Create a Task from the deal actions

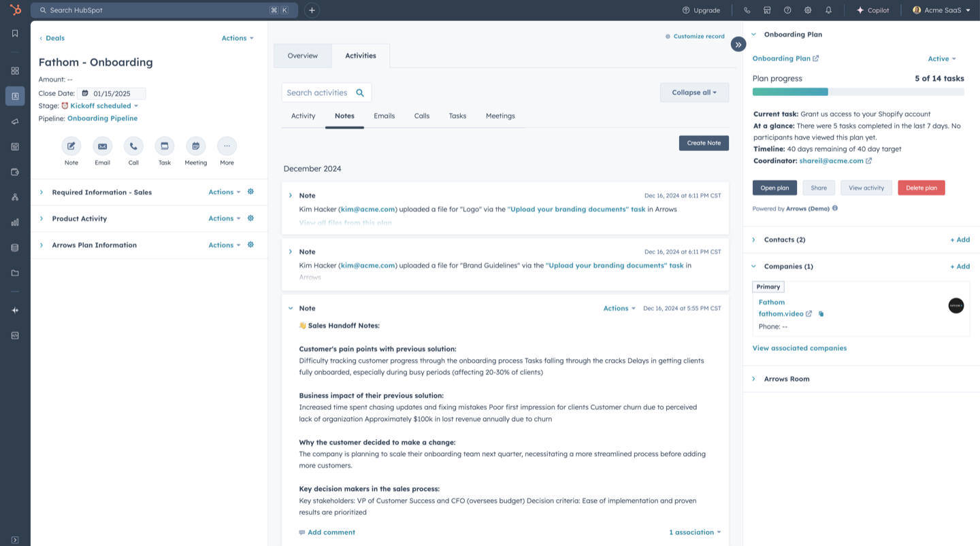165,146
